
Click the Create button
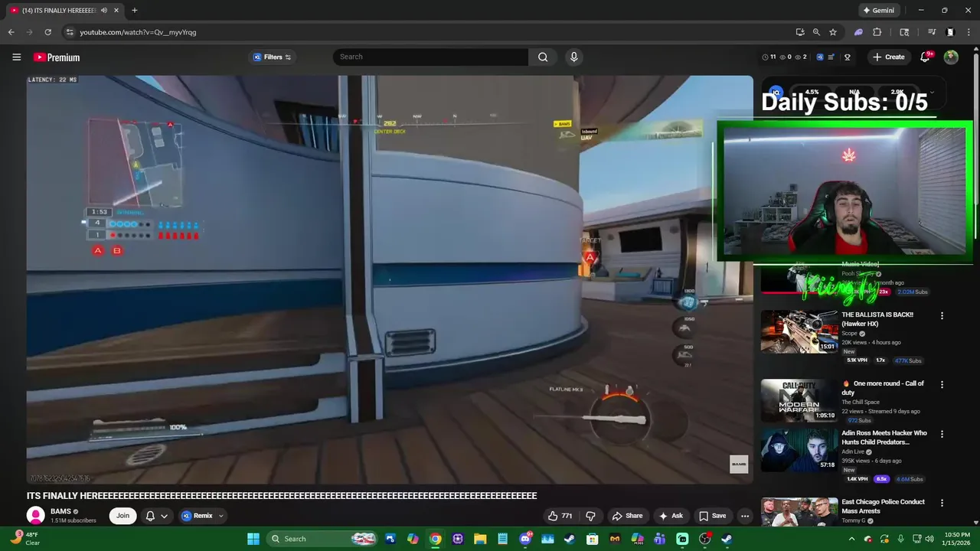(x=889, y=57)
